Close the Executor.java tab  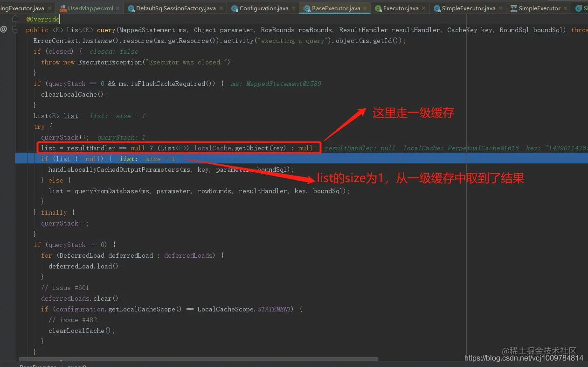[x=423, y=8]
